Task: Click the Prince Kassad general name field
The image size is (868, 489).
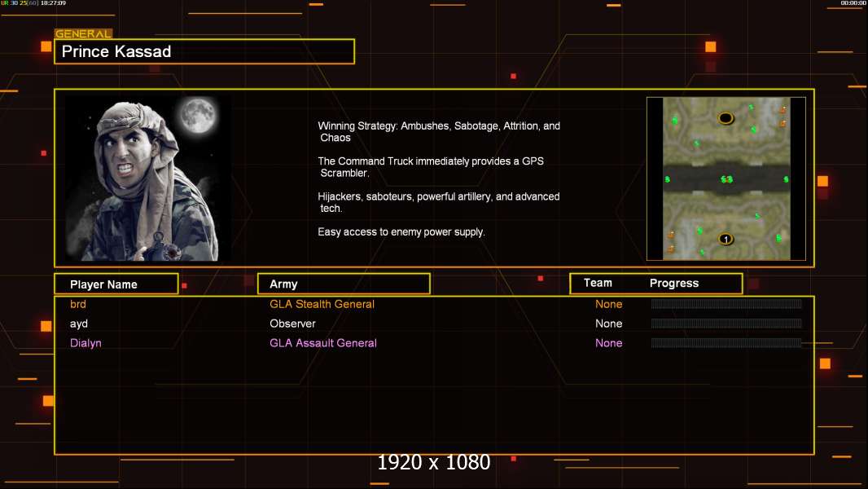Action: pyautogui.click(x=204, y=51)
